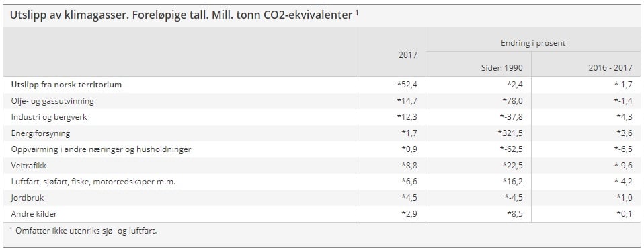
Task: Select the Energiforsyning row label
Action: [40, 133]
